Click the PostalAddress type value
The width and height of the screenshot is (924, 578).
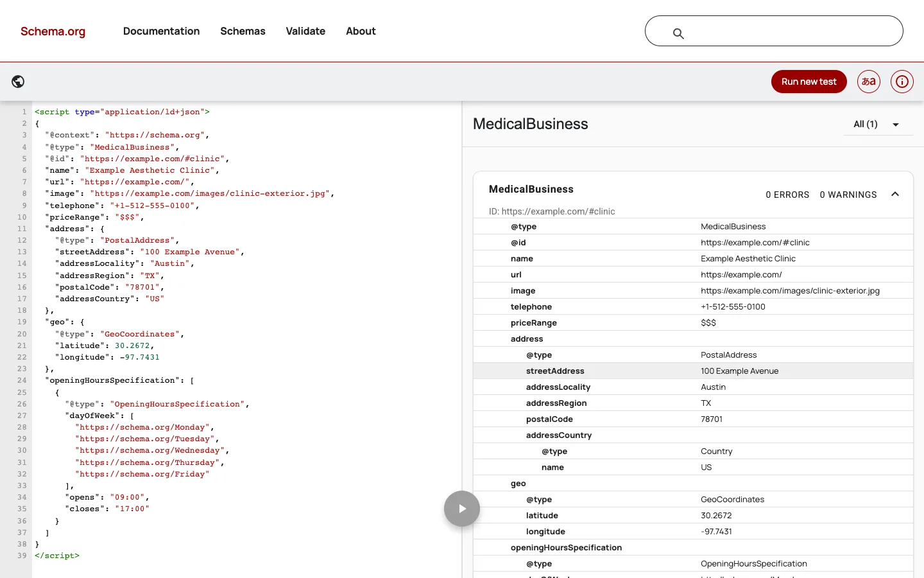(x=728, y=355)
